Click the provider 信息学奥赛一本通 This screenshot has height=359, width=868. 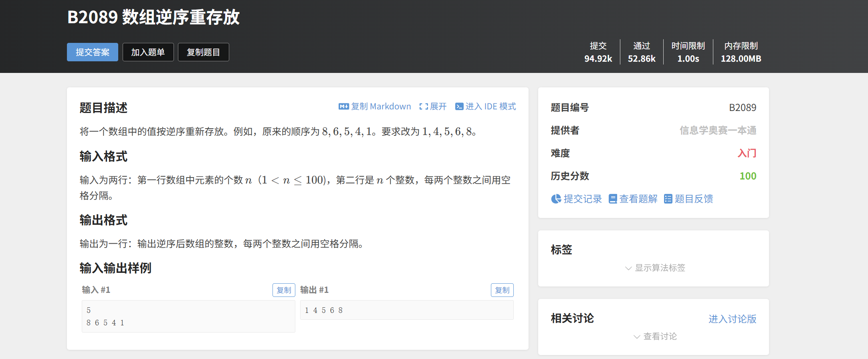point(718,131)
